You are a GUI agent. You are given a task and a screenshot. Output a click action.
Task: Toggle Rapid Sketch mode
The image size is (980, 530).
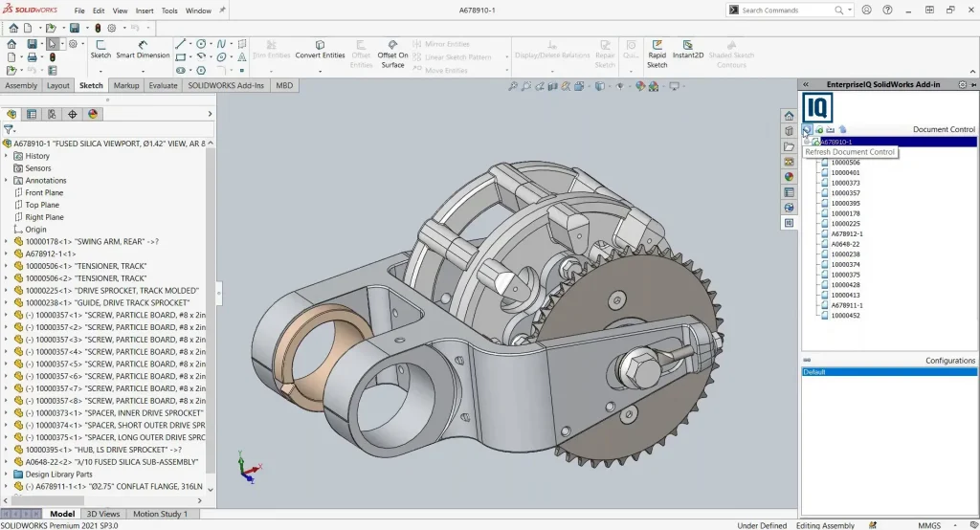pyautogui.click(x=657, y=55)
